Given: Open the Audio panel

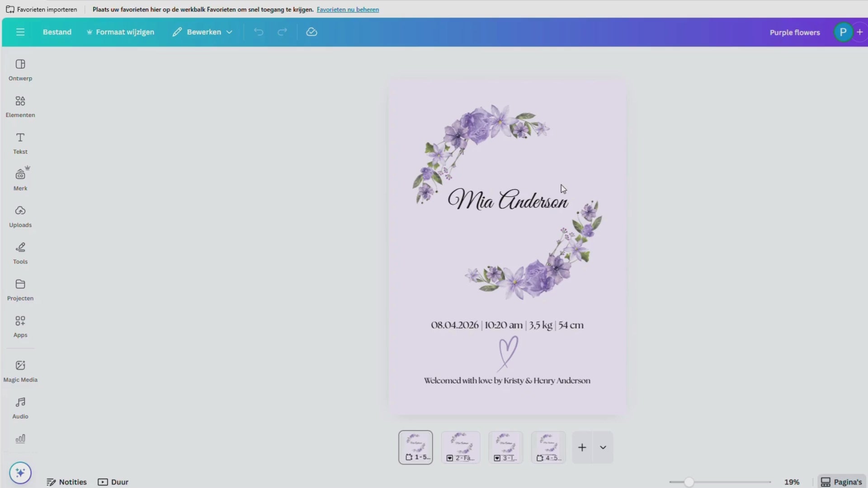Looking at the screenshot, I should tap(20, 408).
